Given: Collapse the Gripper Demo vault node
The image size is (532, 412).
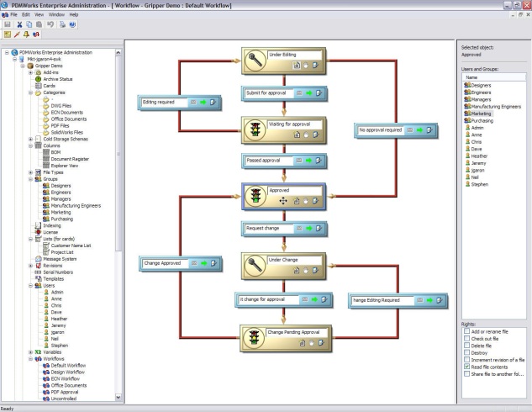Looking at the screenshot, I should point(23,66).
